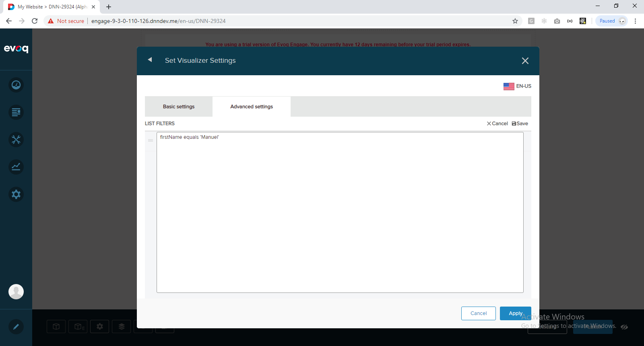Click the browser forward arrow
The image size is (644, 346).
tap(22, 21)
